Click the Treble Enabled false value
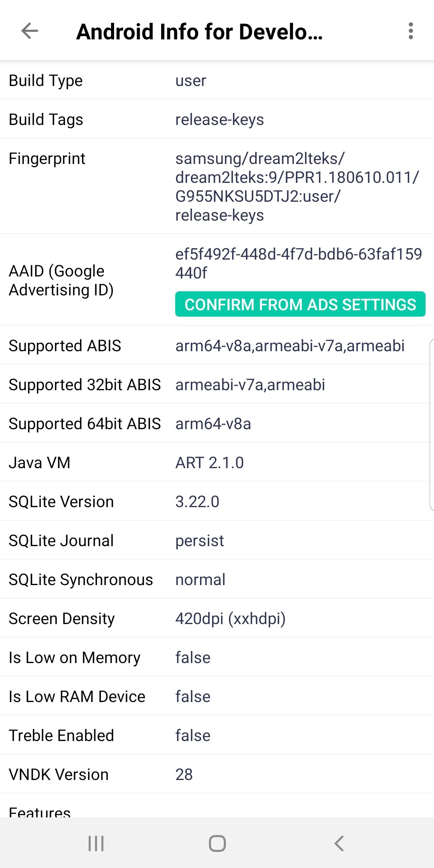This screenshot has height=868, width=434. pos(192,735)
